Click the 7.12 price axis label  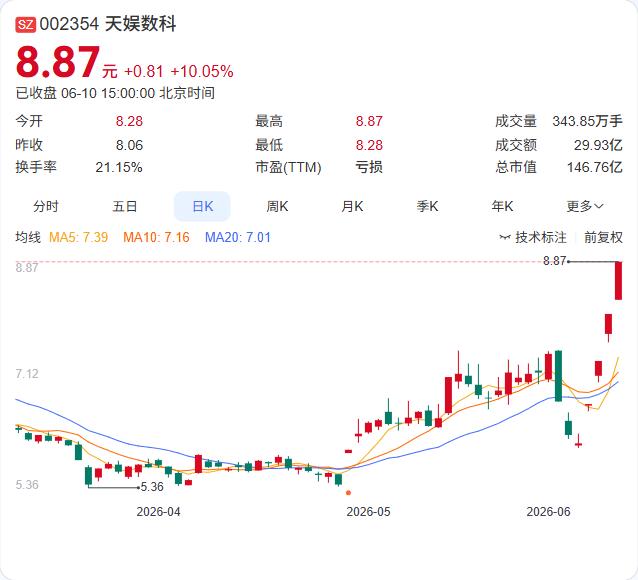click(27, 374)
